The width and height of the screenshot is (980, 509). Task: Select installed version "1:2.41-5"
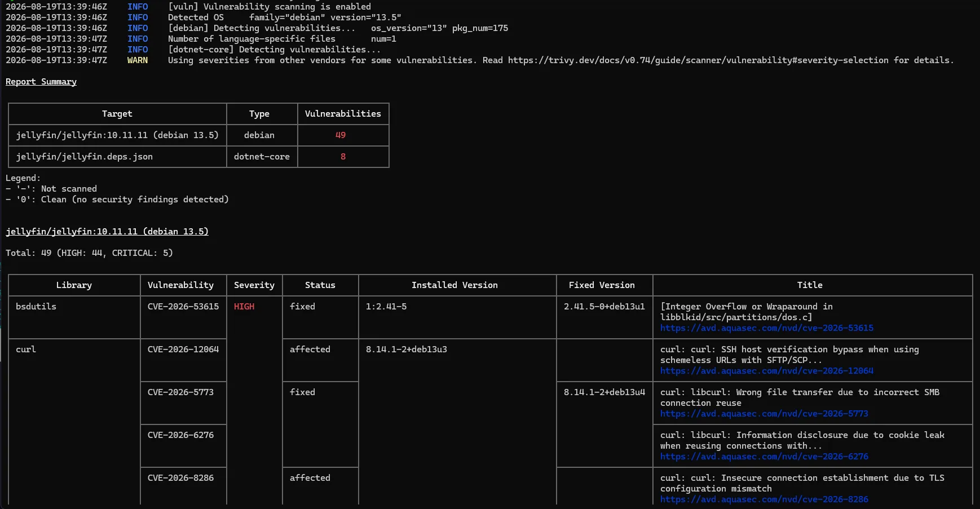pyautogui.click(x=386, y=307)
